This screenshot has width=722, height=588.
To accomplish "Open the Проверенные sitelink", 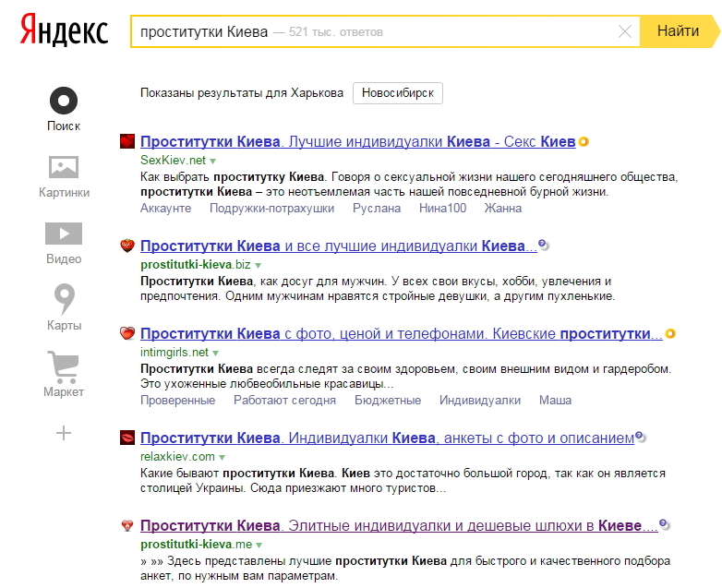I will (178, 400).
